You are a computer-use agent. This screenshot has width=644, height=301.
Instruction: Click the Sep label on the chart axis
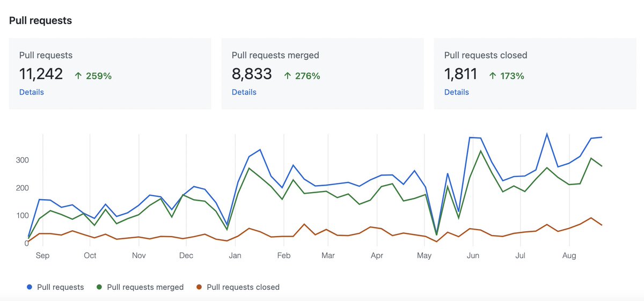pyautogui.click(x=43, y=255)
